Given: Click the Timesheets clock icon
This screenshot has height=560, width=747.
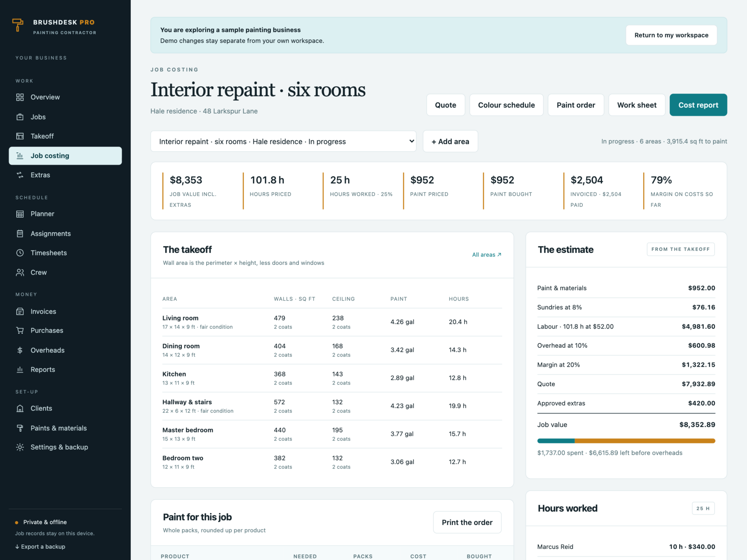Looking at the screenshot, I should click(20, 253).
